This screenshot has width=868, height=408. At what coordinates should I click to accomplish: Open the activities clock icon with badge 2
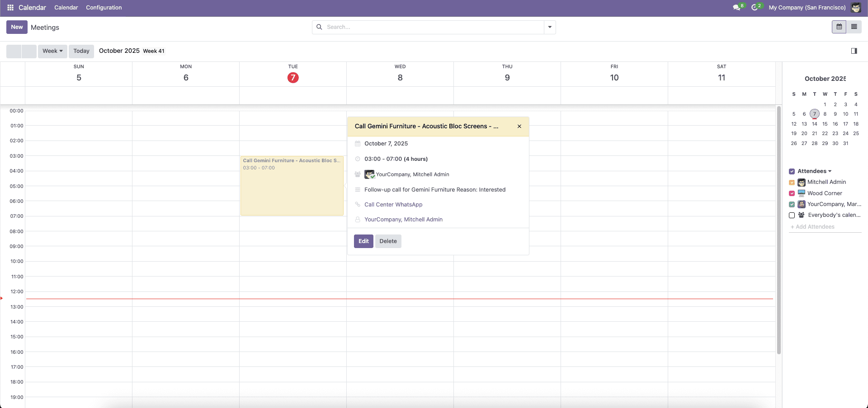click(756, 7)
